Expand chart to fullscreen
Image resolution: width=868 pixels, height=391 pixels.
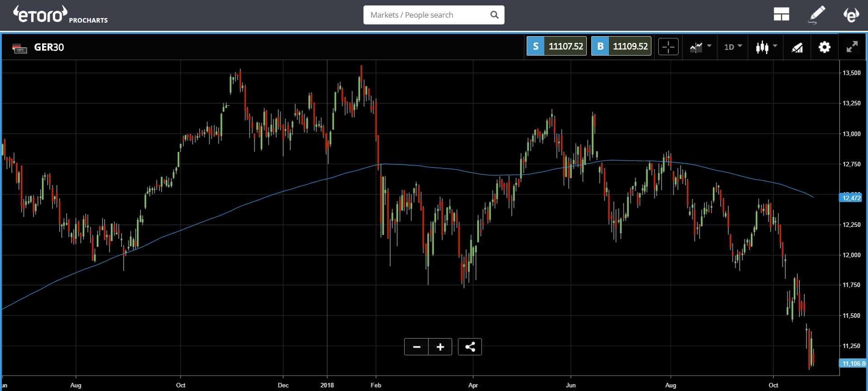(x=852, y=47)
